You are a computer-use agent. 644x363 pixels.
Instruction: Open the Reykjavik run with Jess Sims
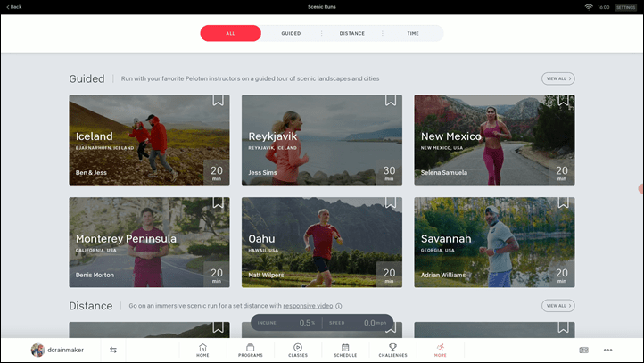322,140
